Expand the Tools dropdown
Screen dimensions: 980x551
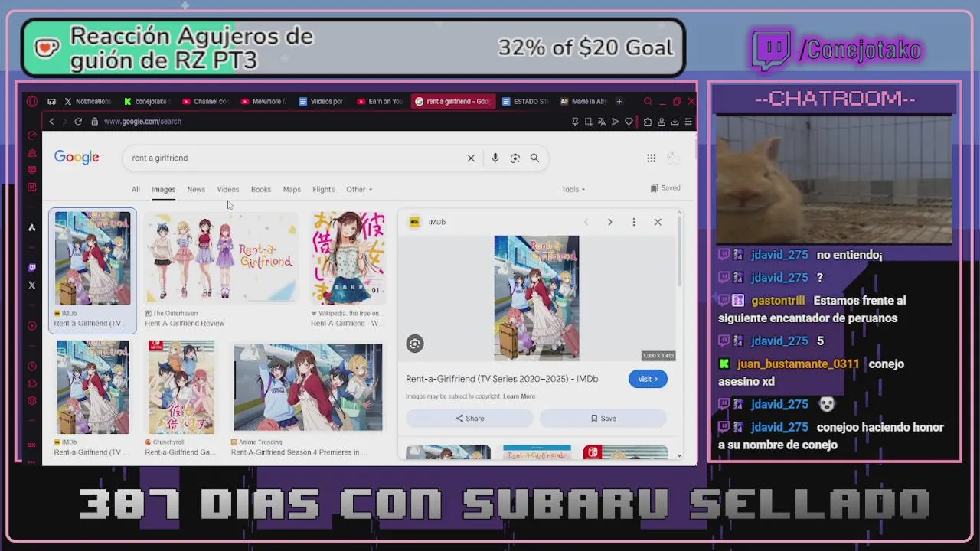[x=573, y=189]
